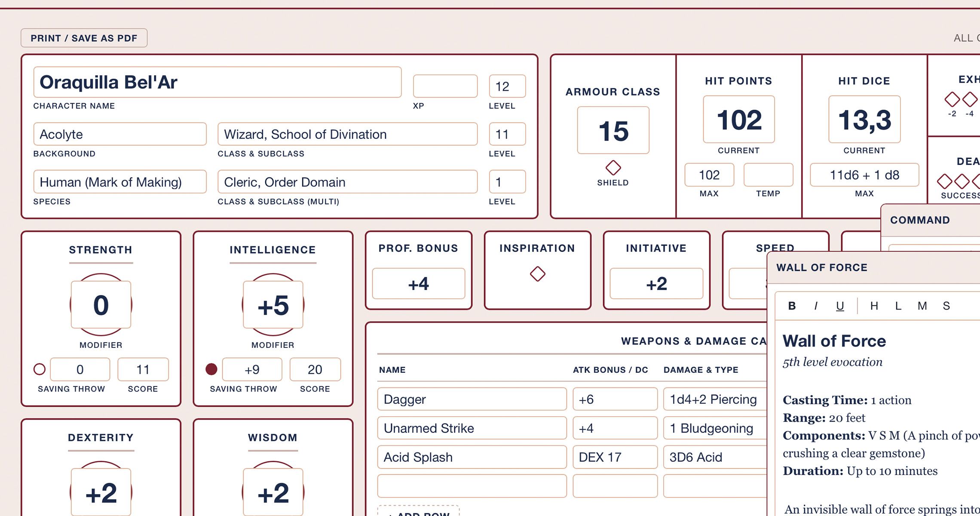The height and width of the screenshot is (516, 980).
Task: Edit Intelligence saving throw value +9
Action: (x=252, y=369)
